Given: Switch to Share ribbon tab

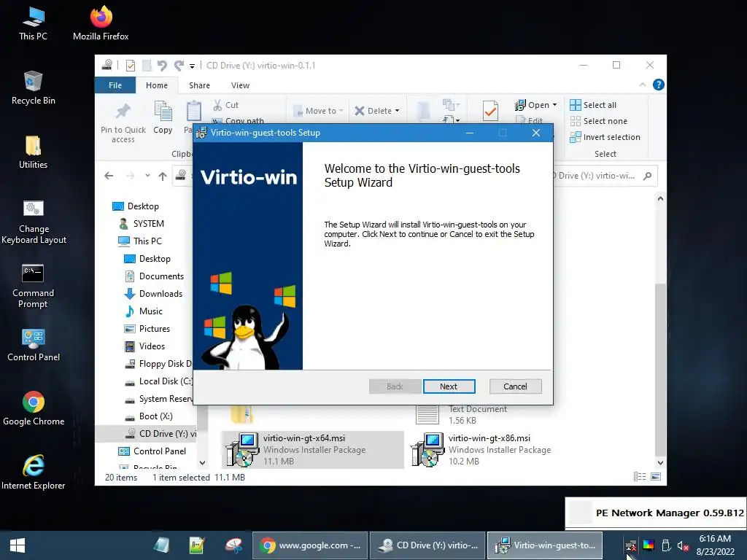Looking at the screenshot, I should (x=199, y=85).
